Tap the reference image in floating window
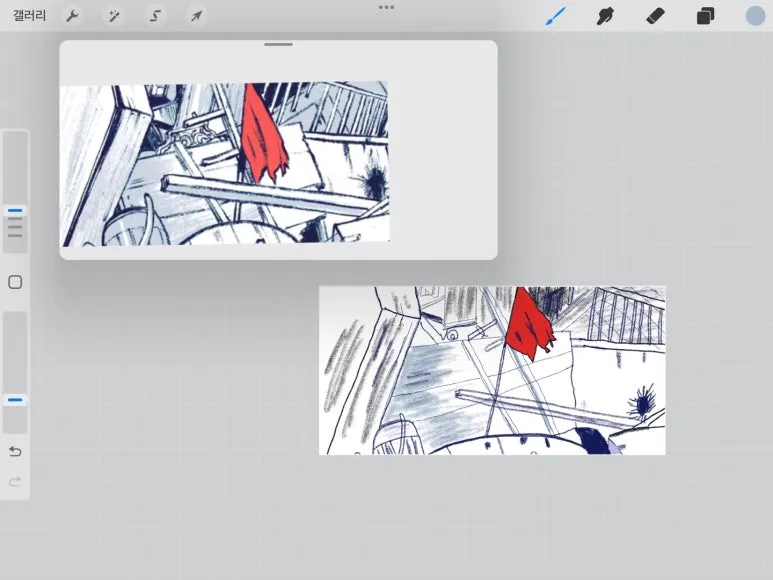The height and width of the screenshot is (580, 773). [x=225, y=164]
